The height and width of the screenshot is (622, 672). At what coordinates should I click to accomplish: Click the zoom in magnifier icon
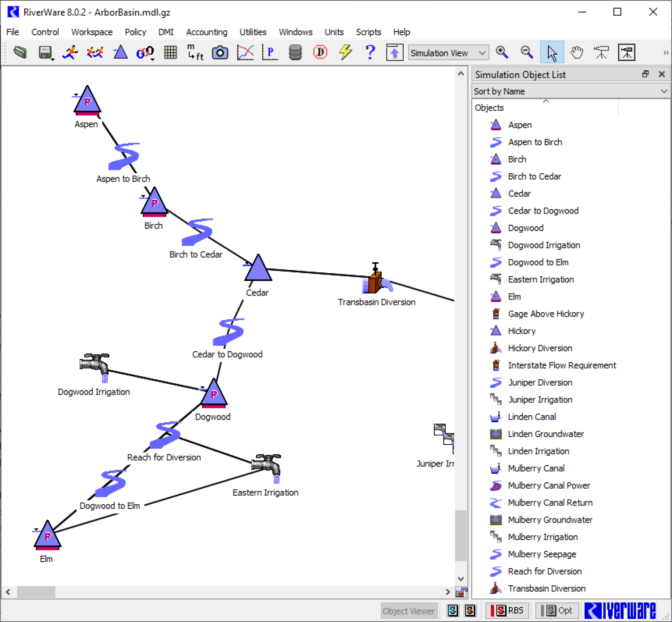coord(502,52)
